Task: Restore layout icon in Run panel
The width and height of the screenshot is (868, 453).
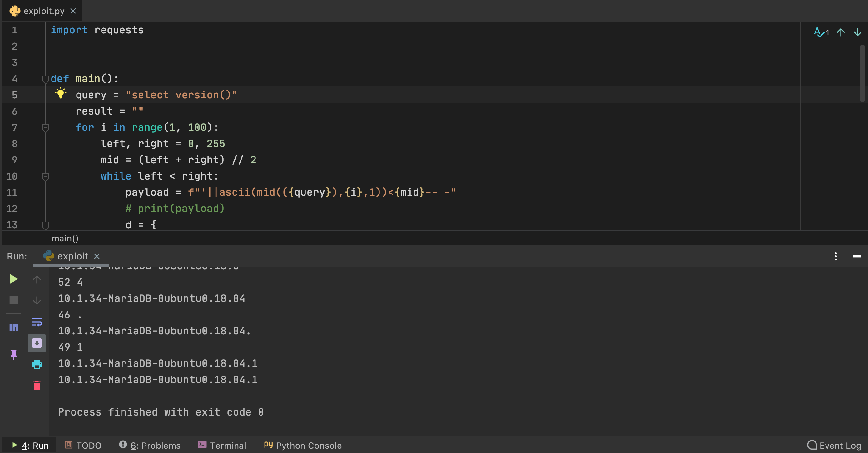Action: point(14,327)
